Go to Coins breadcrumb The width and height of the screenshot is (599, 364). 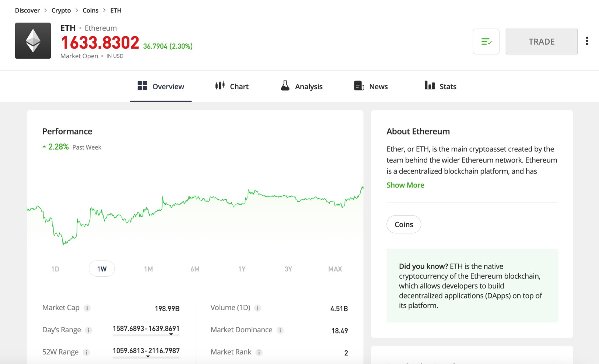point(91,10)
